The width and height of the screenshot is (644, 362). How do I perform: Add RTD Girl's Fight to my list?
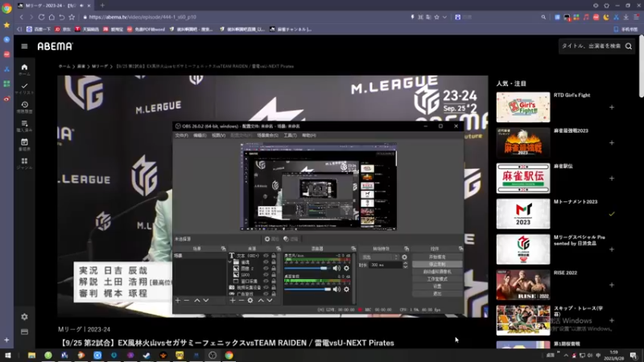coord(612,107)
